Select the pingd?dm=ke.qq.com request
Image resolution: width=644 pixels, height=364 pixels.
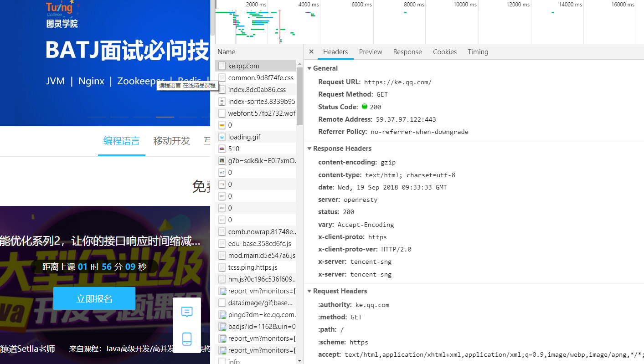click(256, 315)
